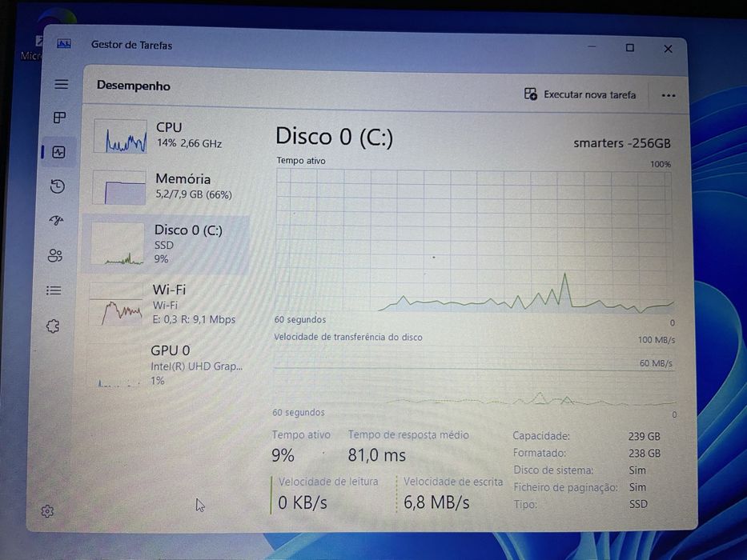Open the Startup apps icon
The height and width of the screenshot is (560, 747).
point(56,221)
